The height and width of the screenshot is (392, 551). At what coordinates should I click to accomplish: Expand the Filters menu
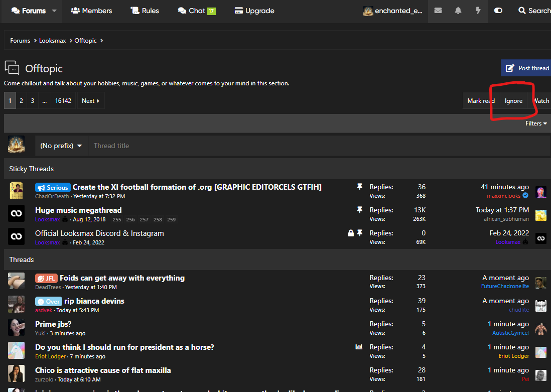click(x=536, y=123)
